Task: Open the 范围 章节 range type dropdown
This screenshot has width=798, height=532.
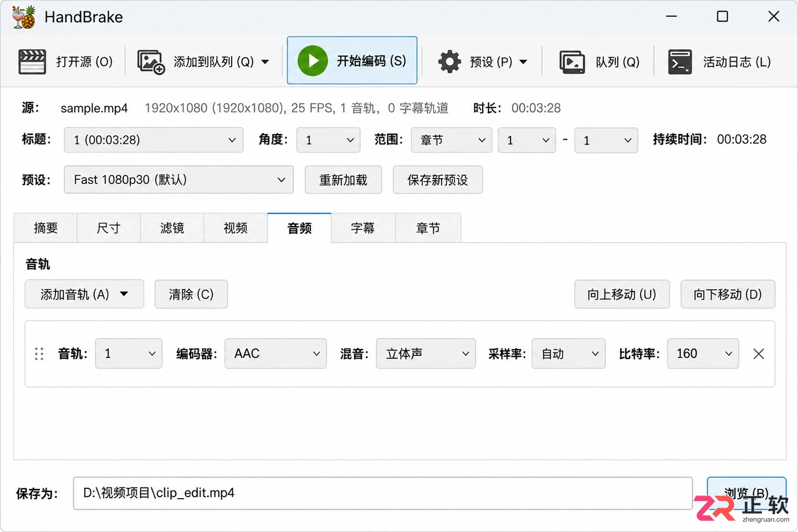Action: click(452, 140)
